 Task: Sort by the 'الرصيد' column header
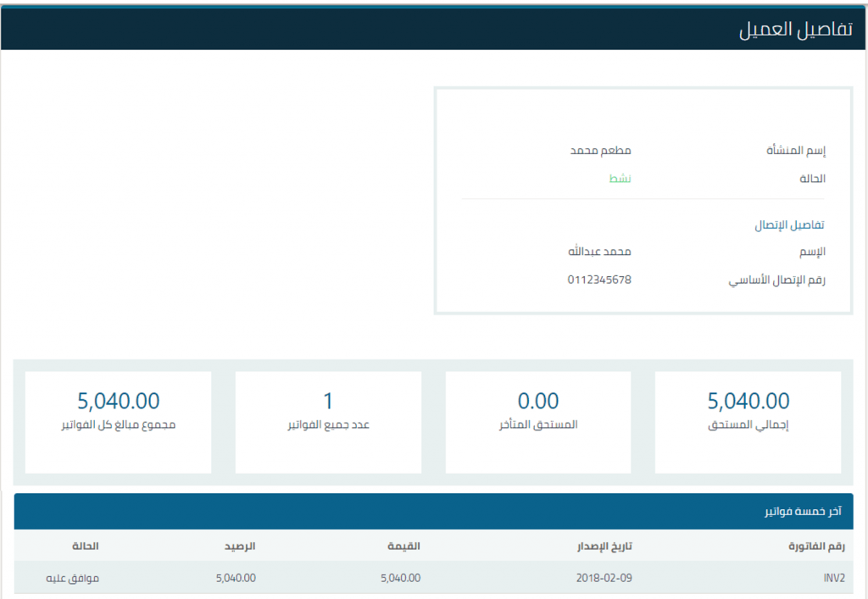(238, 546)
